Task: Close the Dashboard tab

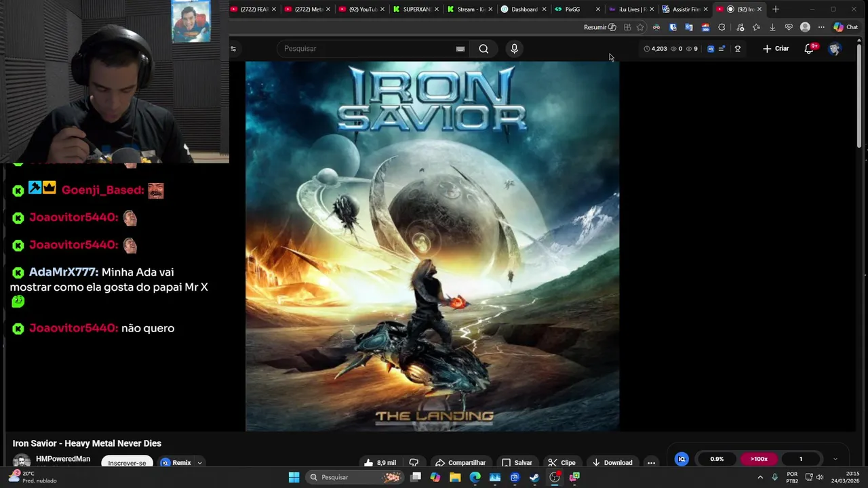Action: coord(545,9)
